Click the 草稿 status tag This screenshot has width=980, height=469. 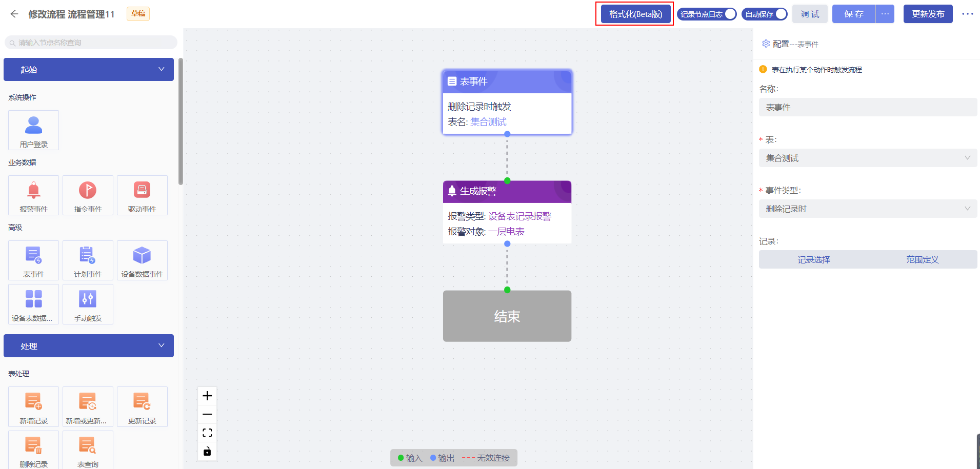pyautogui.click(x=138, y=14)
